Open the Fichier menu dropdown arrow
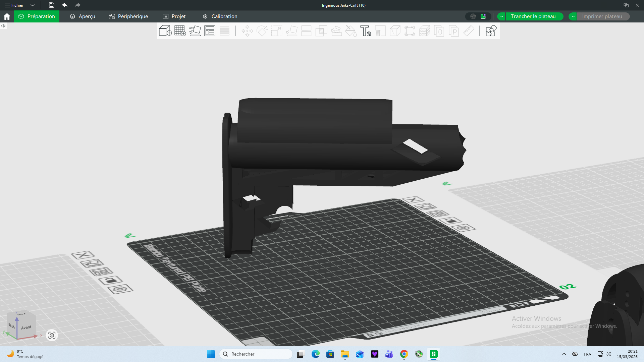Screen dimensions: 644x362 pos(33,5)
